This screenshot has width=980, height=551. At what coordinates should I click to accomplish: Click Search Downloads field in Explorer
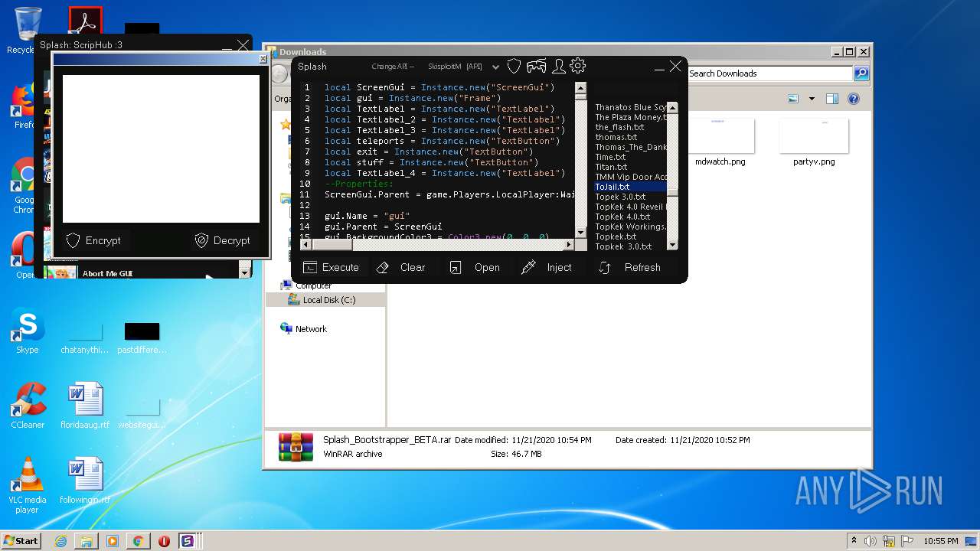pyautogui.click(x=769, y=73)
